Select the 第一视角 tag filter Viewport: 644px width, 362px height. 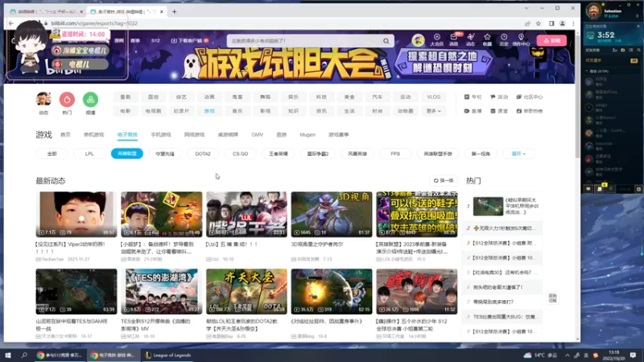click(481, 154)
